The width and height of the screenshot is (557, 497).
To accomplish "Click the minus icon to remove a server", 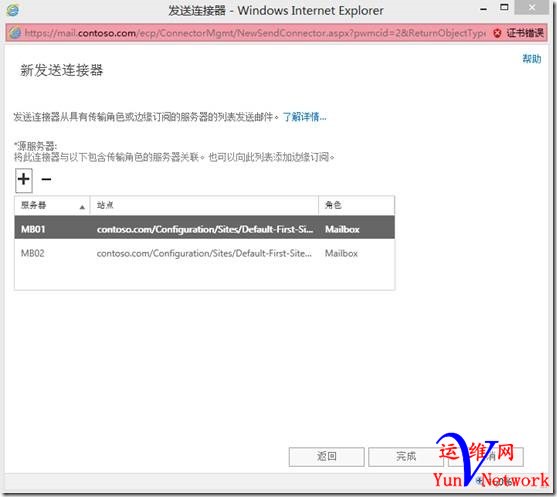I will pos(46,179).
